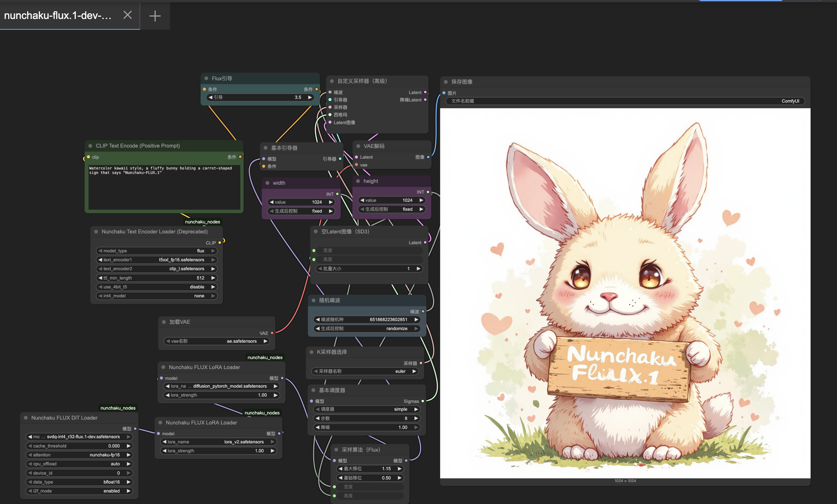Collapse the VAE解码 node
This screenshot has width=837, height=504.
(x=358, y=146)
